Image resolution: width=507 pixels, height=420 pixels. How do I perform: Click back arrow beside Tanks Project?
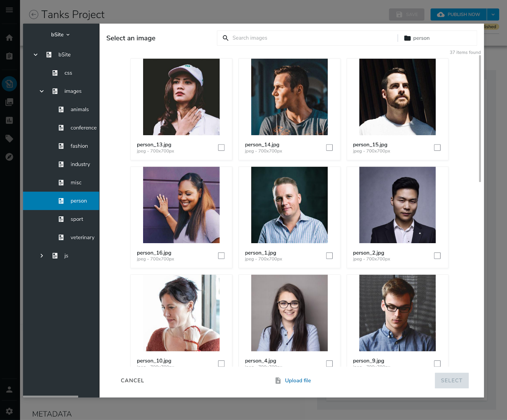[34, 15]
